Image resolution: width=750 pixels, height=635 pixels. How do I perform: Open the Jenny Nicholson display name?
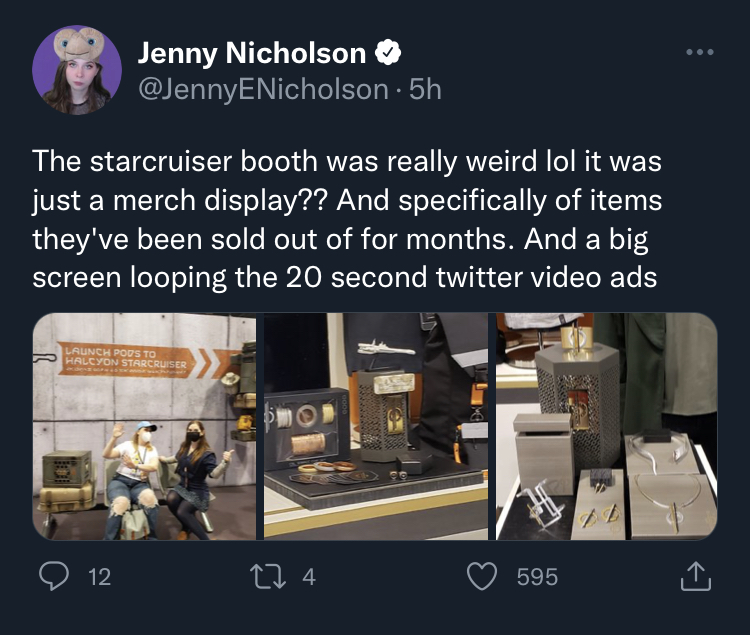252,52
